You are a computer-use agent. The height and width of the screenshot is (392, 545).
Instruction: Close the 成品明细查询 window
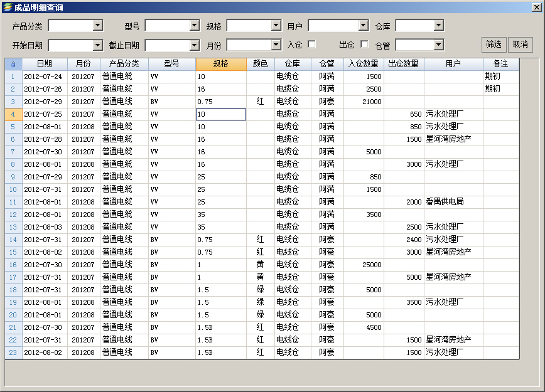pos(537,7)
